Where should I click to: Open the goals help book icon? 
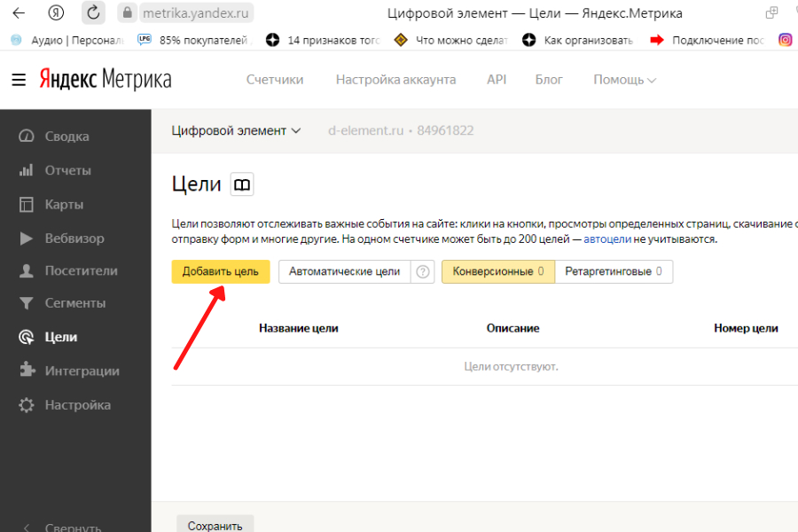242,184
